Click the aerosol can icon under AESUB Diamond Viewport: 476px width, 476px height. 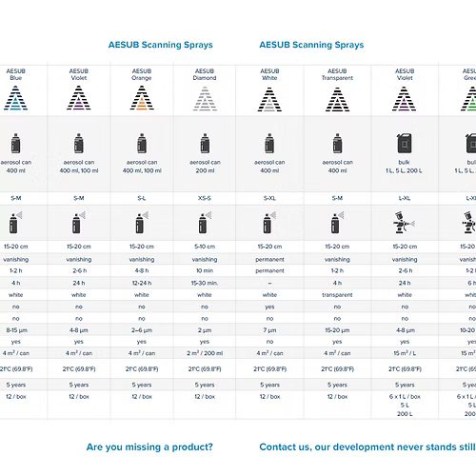(x=205, y=143)
